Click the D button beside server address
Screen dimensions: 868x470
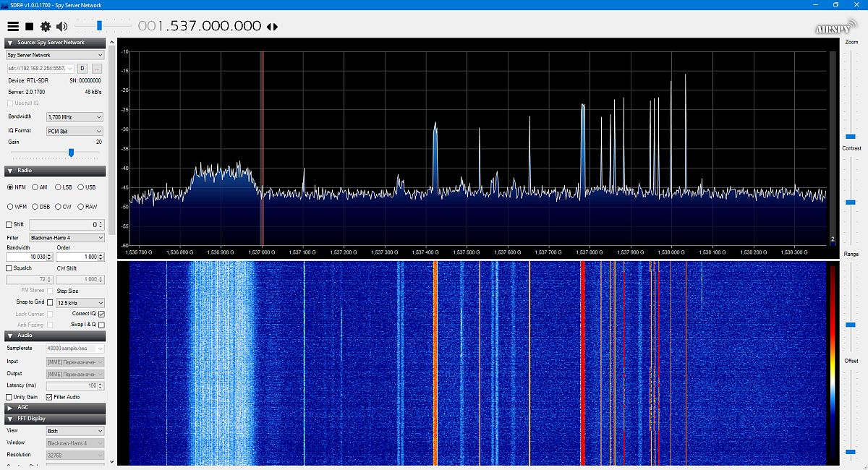point(82,68)
